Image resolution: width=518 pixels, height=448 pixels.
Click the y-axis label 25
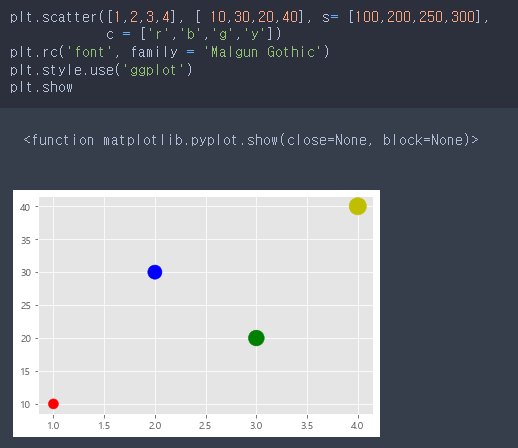[25, 305]
